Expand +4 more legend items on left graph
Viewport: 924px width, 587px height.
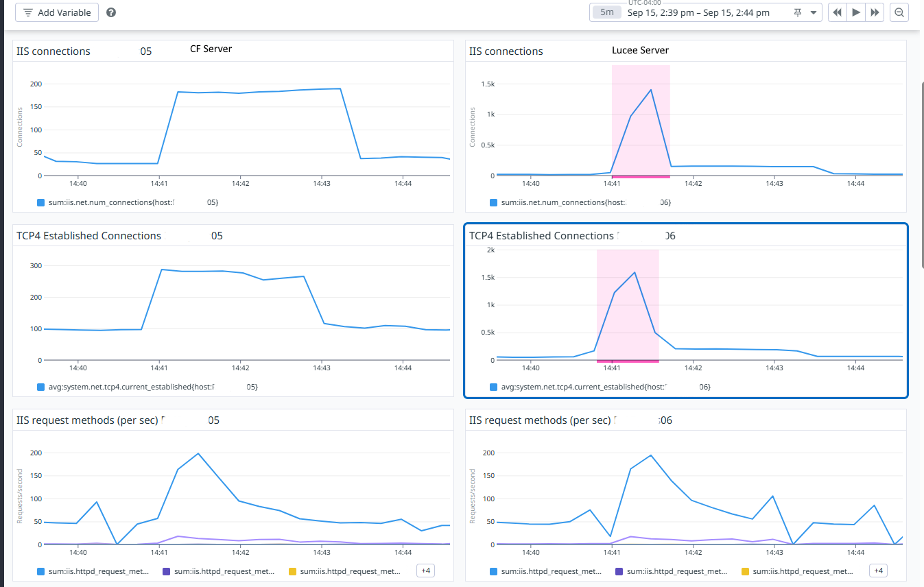coord(426,571)
